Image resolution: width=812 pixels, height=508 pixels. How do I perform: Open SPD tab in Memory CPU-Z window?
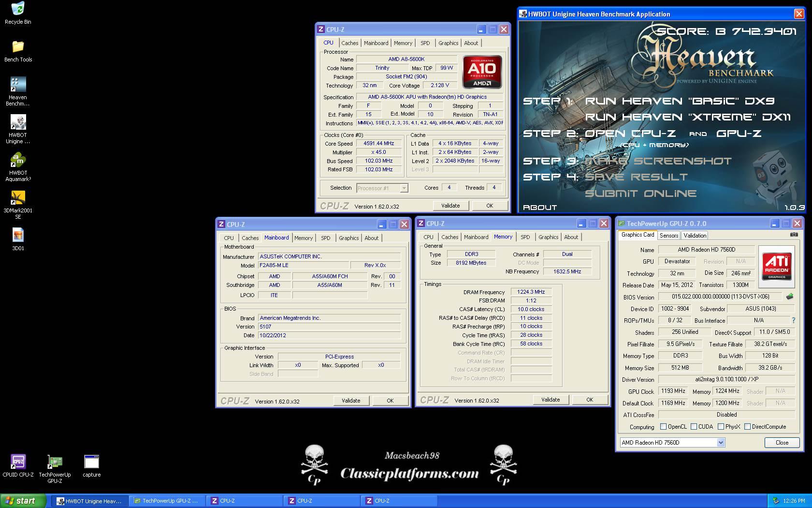525,237
